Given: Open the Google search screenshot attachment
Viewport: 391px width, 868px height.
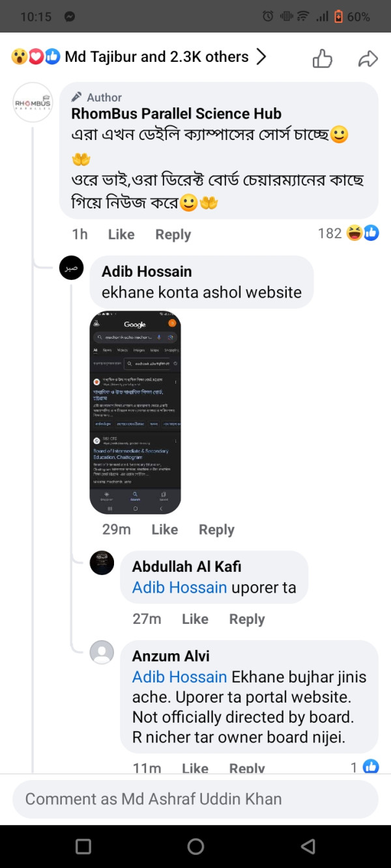Looking at the screenshot, I should pyautogui.click(x=135, y=413).
